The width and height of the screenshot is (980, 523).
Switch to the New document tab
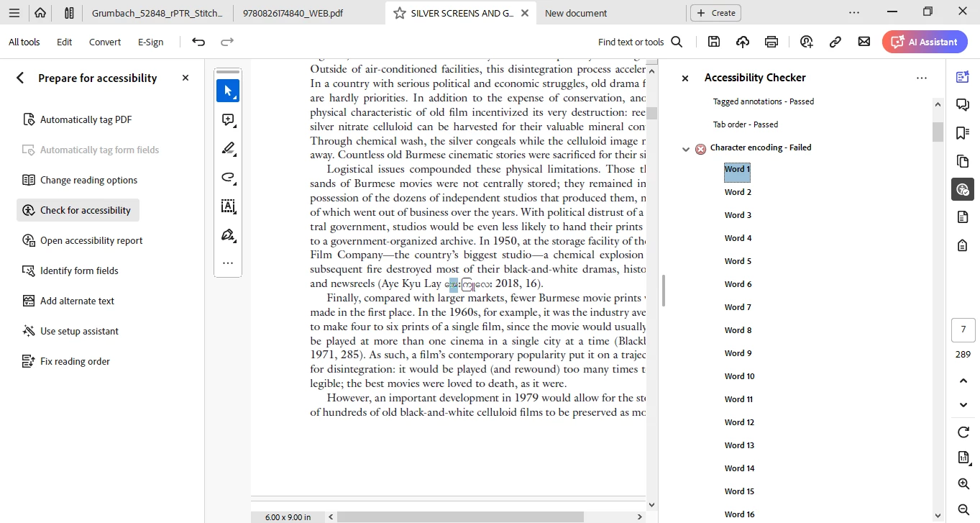point(576,13)
